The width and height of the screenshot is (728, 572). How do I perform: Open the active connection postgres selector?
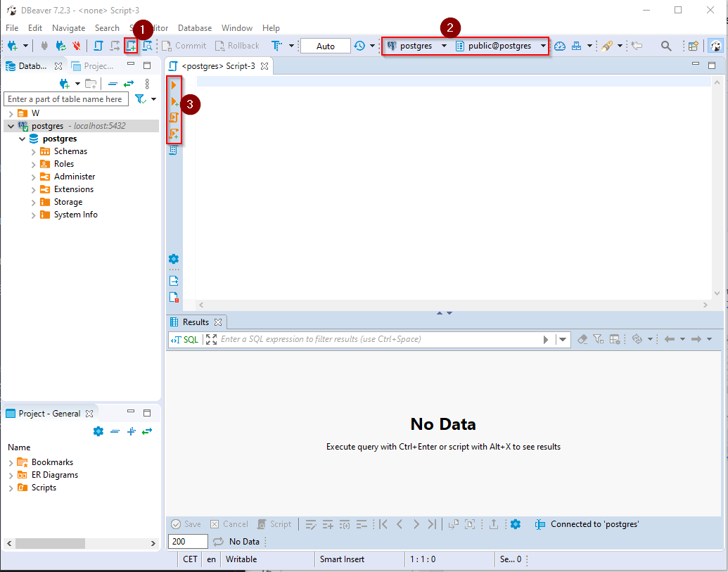click(x=417, y=46)
